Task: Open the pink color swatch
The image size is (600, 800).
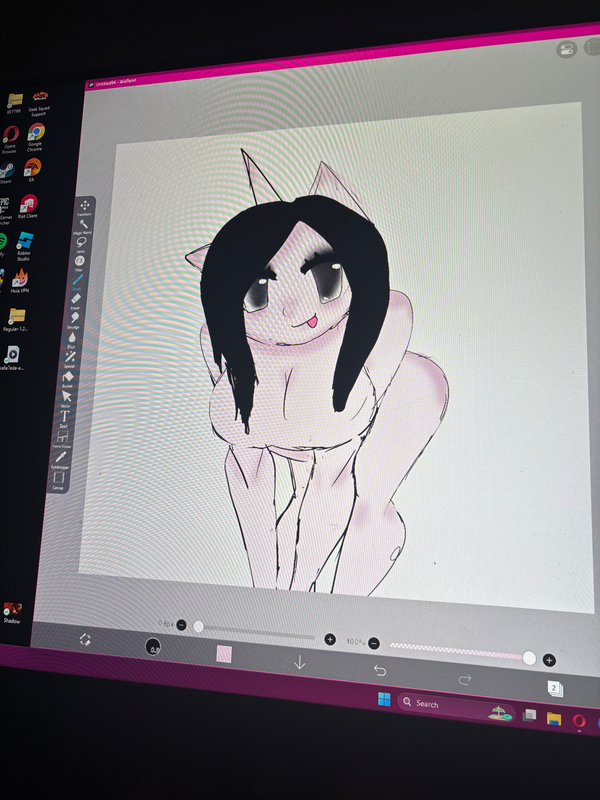Action: pos(224,654)
